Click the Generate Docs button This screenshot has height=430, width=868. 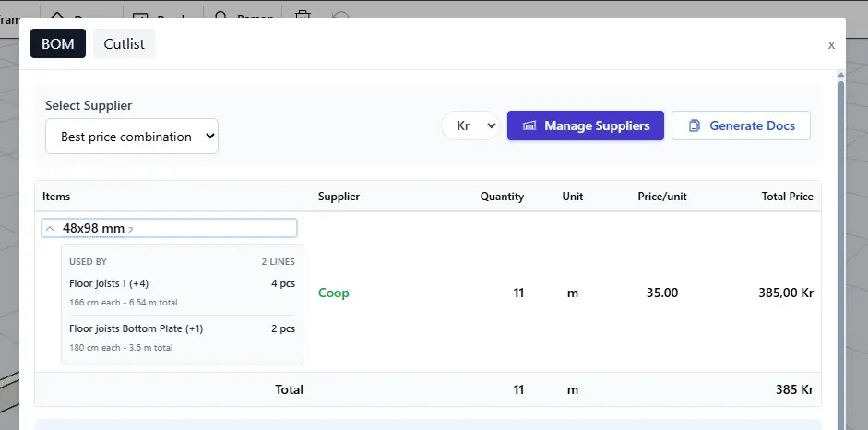pos(741,125)
